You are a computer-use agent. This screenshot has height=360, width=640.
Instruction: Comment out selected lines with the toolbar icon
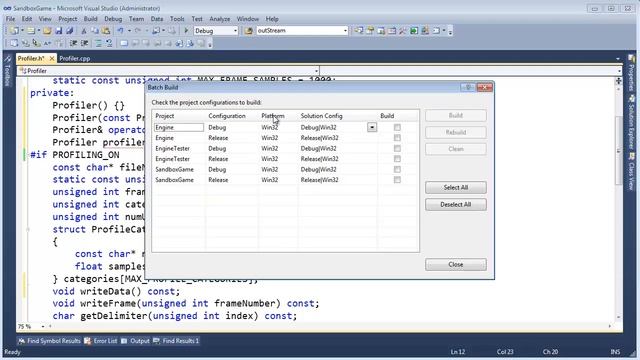[98, 43]
